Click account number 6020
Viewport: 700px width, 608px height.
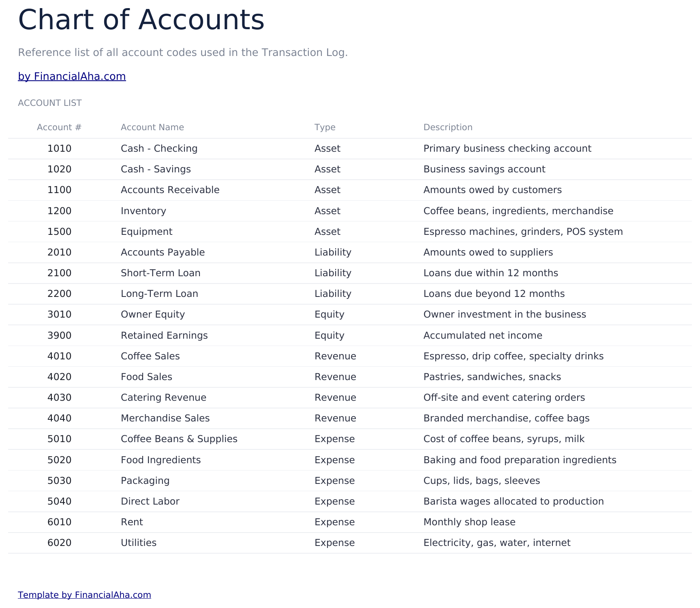pos(60,543)
